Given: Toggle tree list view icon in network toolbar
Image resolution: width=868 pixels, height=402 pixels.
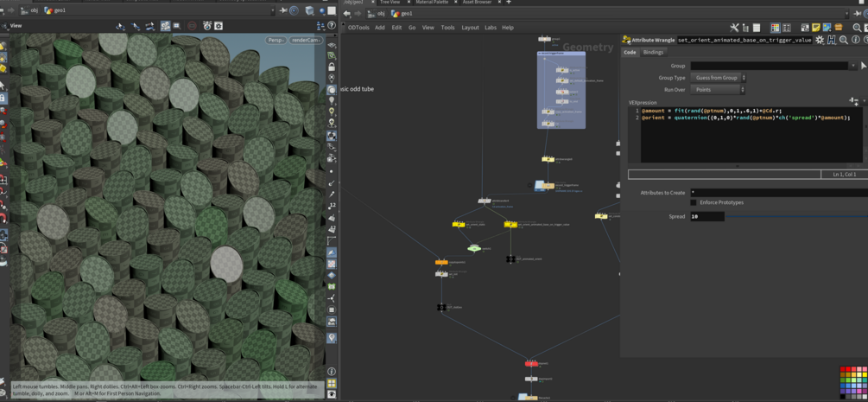Looking at the screenshot, I should pos(745,28).
